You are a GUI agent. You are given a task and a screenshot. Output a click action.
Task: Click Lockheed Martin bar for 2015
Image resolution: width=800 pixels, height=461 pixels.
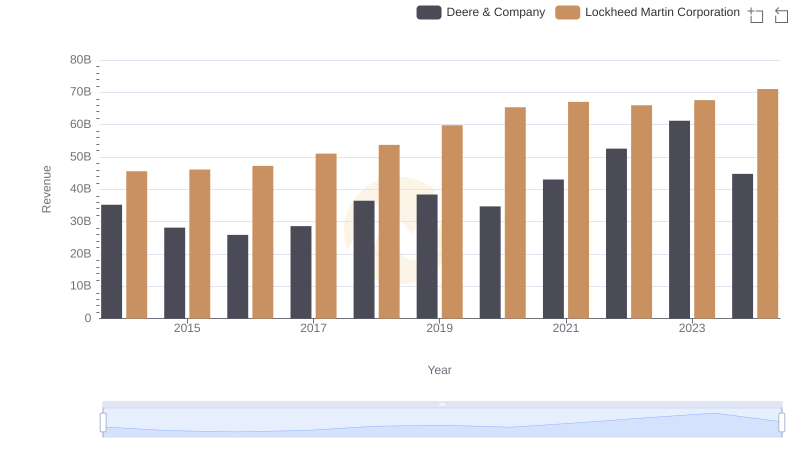(x=199, y=244)
